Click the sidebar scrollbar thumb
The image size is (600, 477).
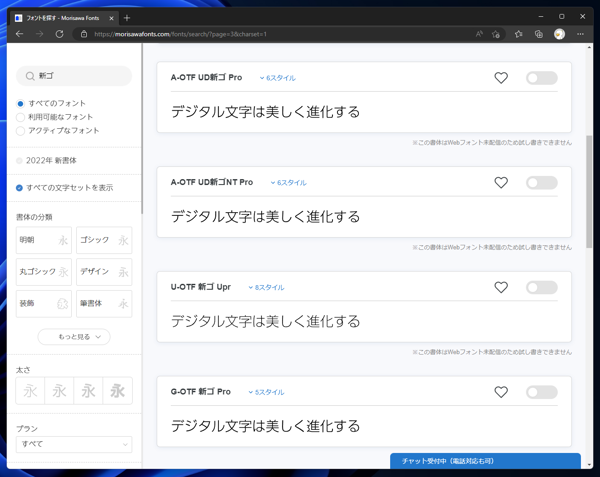(x=142, y=129)
